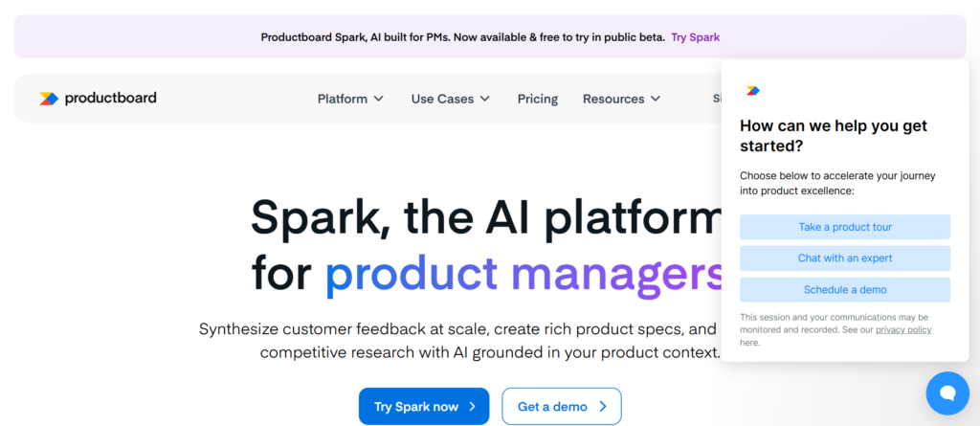
Task: Open the Platform menu item
Action: tap(343, 99)
